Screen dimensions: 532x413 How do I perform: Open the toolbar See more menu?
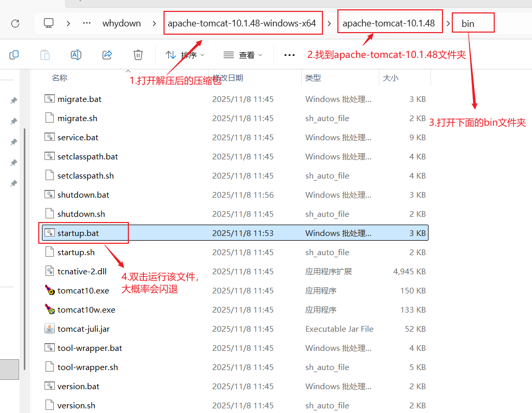tap(289, 55)
